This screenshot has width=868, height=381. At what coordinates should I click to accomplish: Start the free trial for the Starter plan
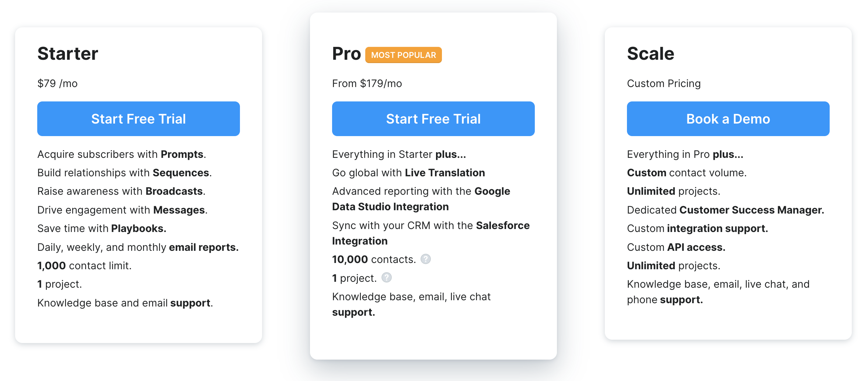coord(139,119)
